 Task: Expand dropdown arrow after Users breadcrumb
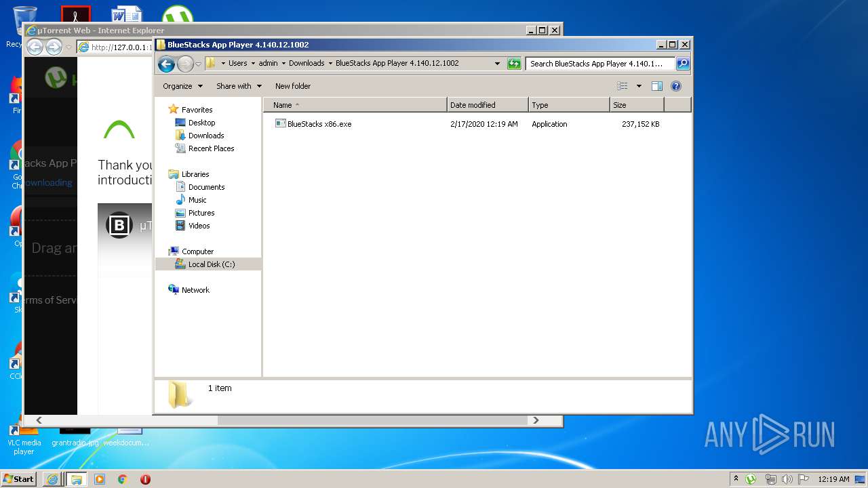click(253, 63)
